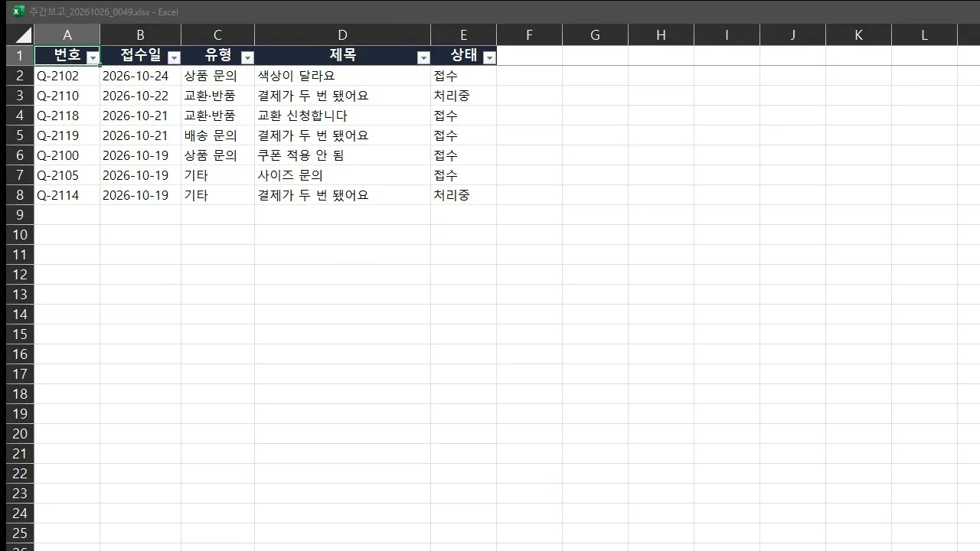Screen dimensions: 980x551
Task: Select column A header
Action: (67, 34)
